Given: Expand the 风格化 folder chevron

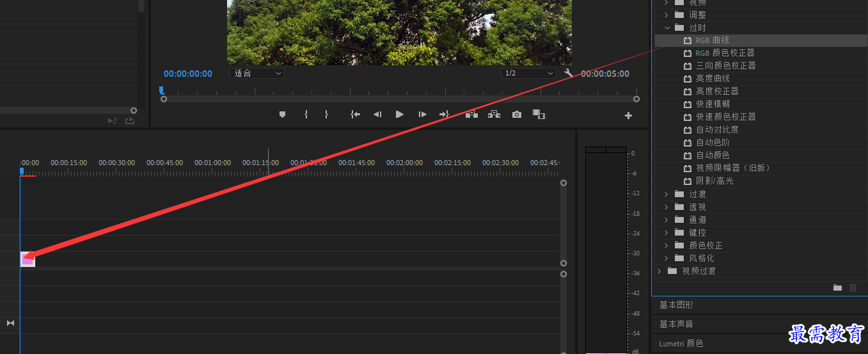Looking at the screenshot, I should point(667,258).
